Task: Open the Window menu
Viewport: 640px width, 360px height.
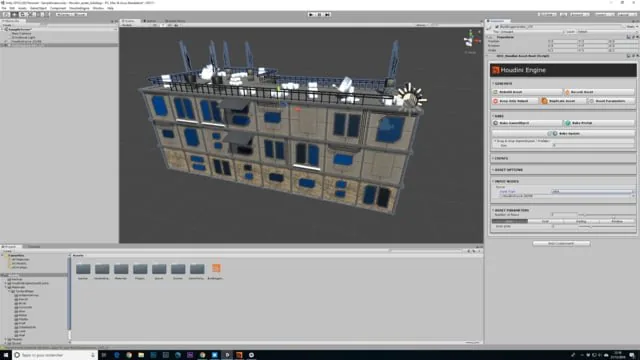Action: (x=98, y=8)
